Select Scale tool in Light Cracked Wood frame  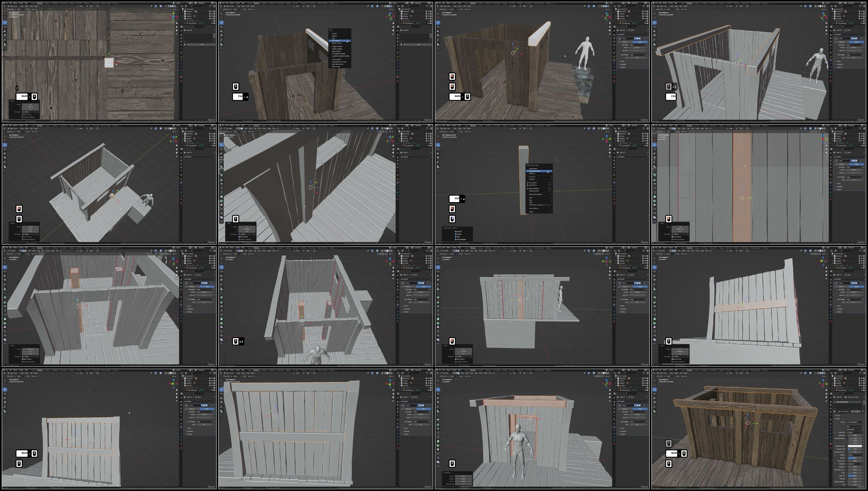tap(655, 398)
